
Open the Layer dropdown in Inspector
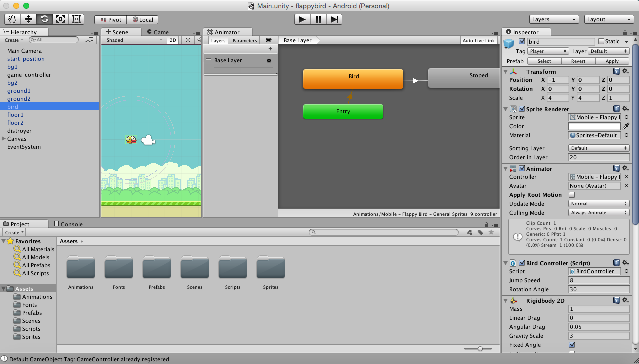[x=609, y=51]
